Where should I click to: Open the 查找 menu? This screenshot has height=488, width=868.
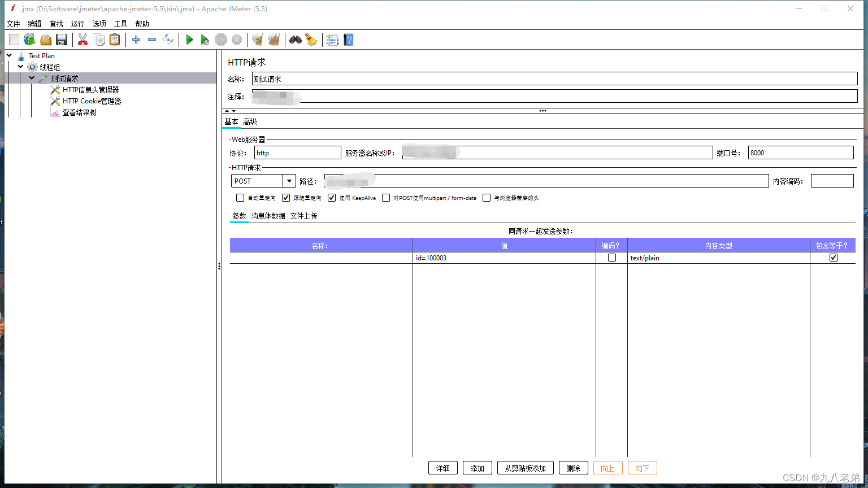[56, 24]
